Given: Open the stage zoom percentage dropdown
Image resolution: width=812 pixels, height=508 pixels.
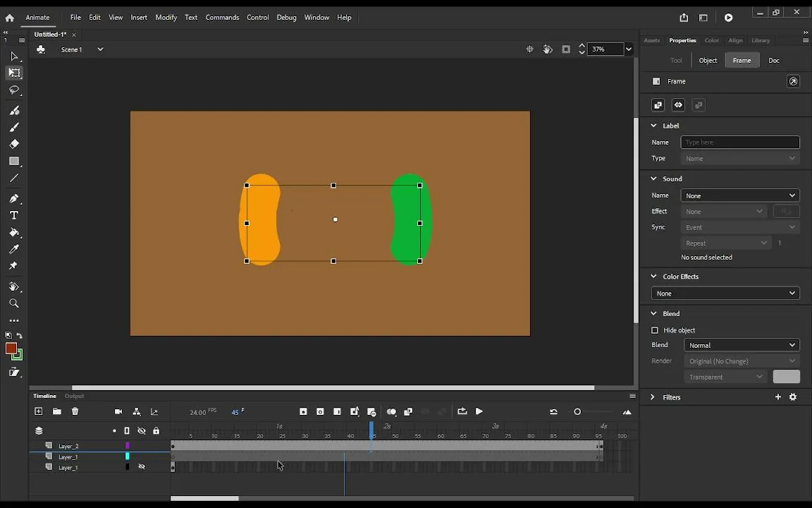Looking at the screenshot, I should [628, 49].
